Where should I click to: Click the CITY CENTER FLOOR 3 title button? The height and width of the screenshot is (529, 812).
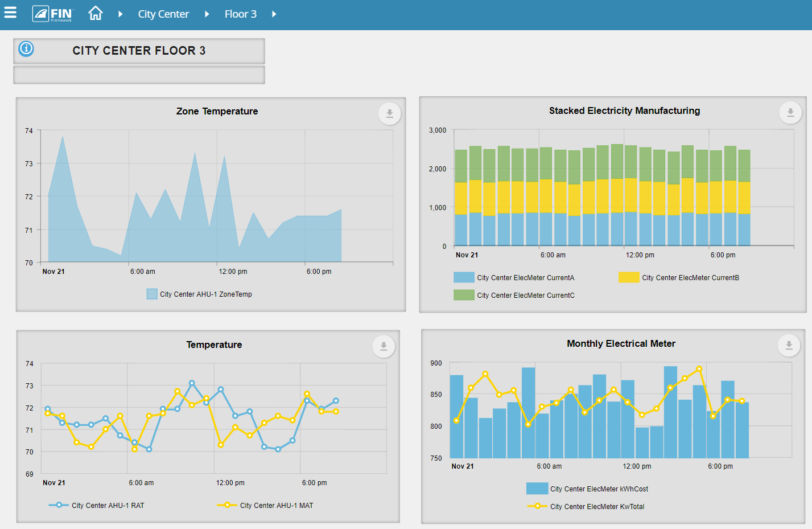(x=139, y=51)
